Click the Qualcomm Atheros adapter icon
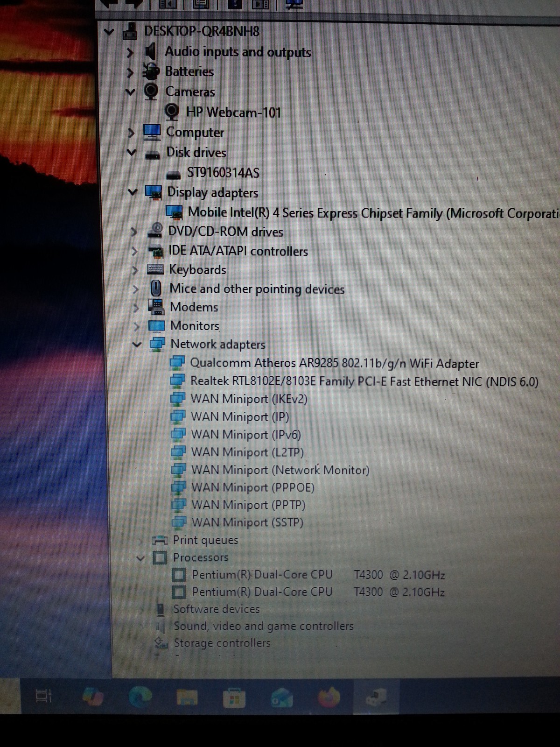The width and height of the screenshot is (560, 747). (x=177, y=363)
